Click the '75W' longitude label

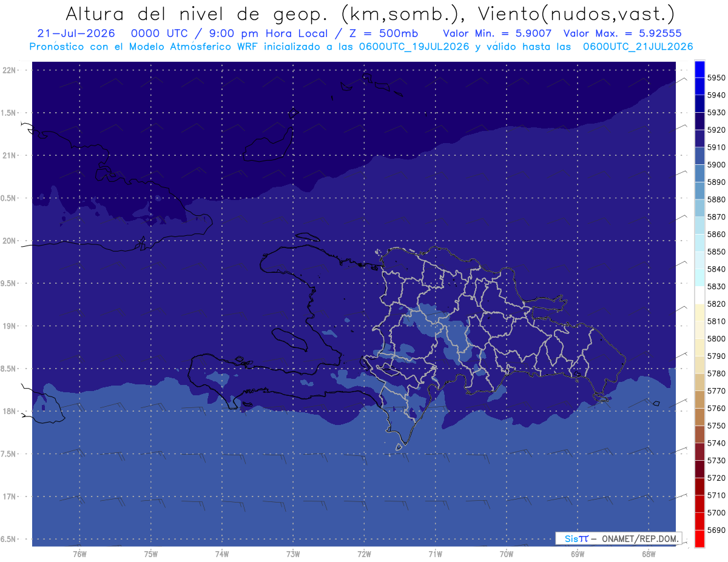[150, 554]
